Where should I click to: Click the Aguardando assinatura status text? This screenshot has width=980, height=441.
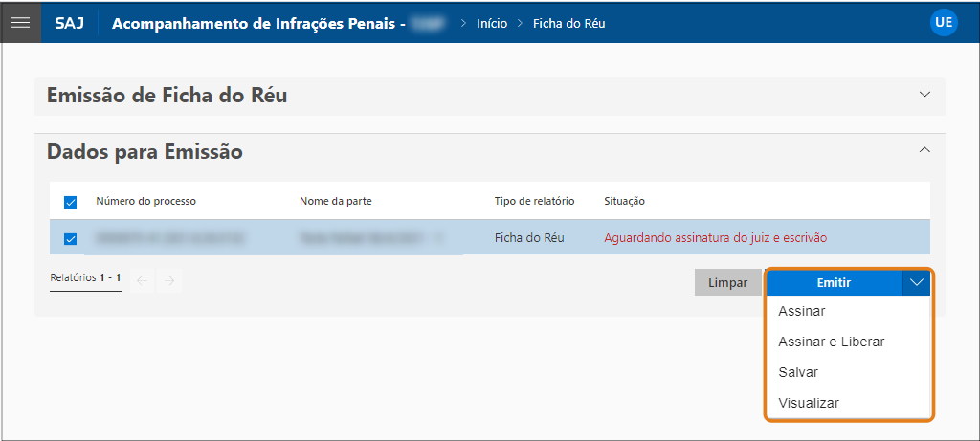715,238
